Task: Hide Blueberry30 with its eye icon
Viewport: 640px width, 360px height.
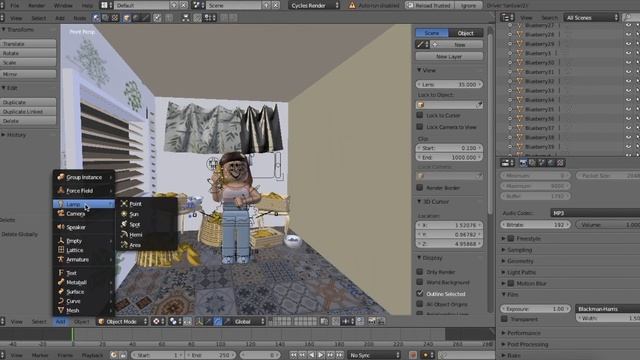Action: pos(629,62)
